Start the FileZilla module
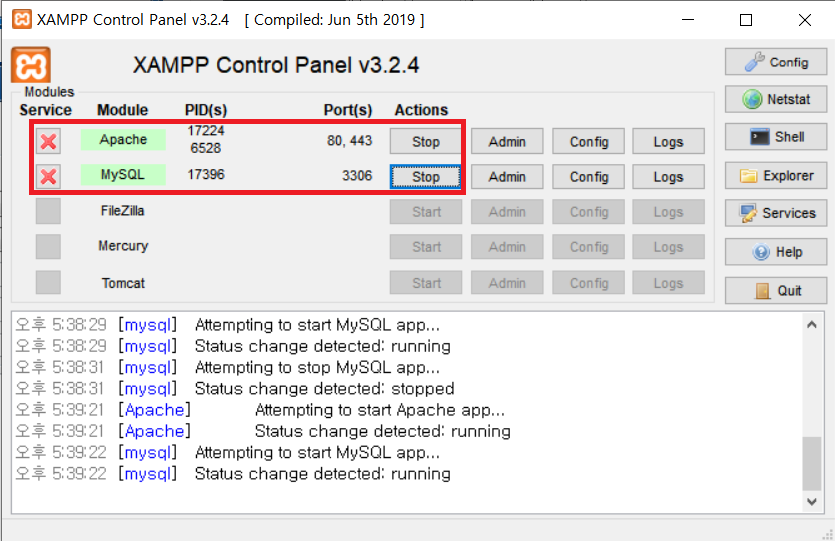835x541 pixels. [425, 212]
